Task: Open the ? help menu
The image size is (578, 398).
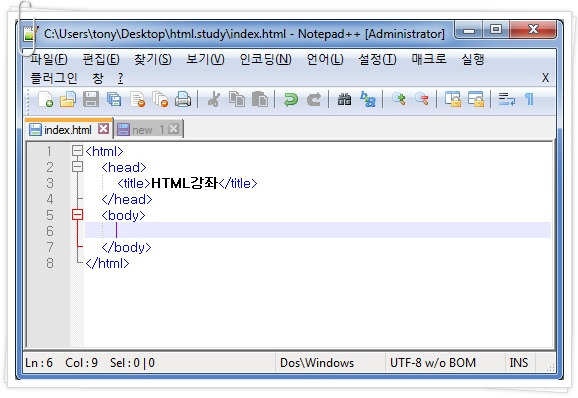Action: coord(121,78)
